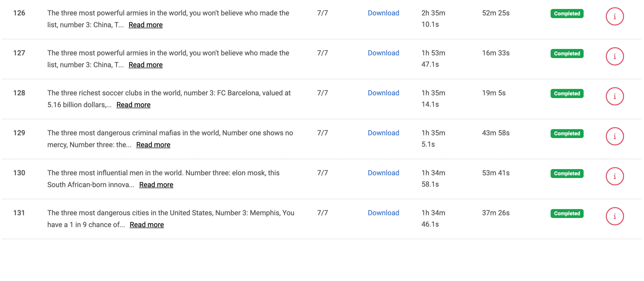Image resolution: width=644 pixels, height=281 pixels.
Task: Click info icon for row 130
Action: click(x=614, y=176)
